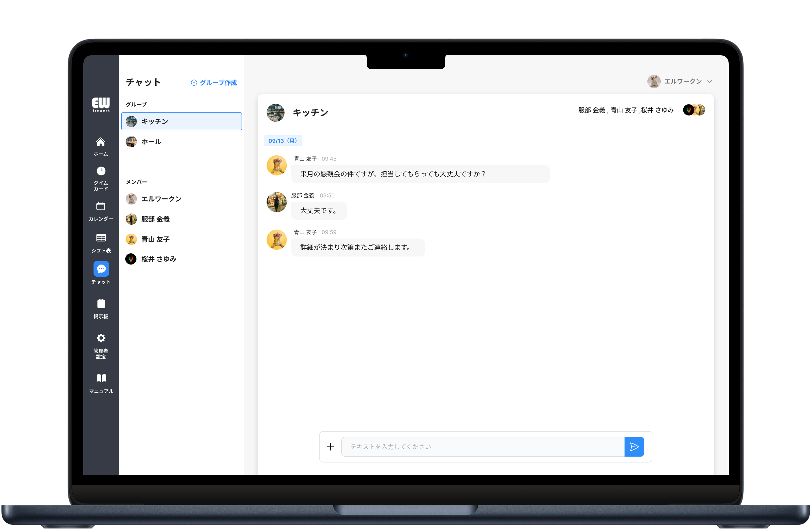The image size is (812, 530).
Task: Open the Time Card clock icon
Action: tap(101, 171)
